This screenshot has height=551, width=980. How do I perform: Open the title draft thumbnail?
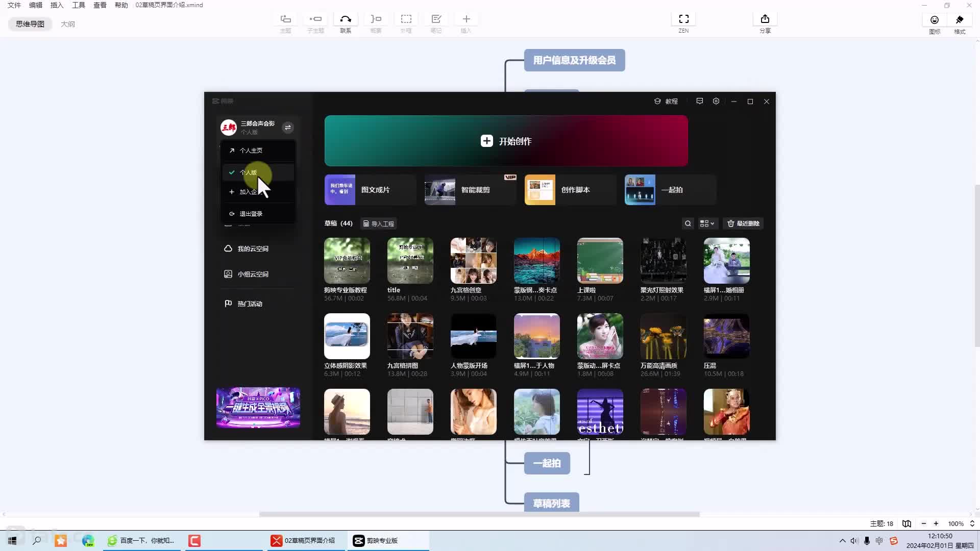click(x=410, y=261)
